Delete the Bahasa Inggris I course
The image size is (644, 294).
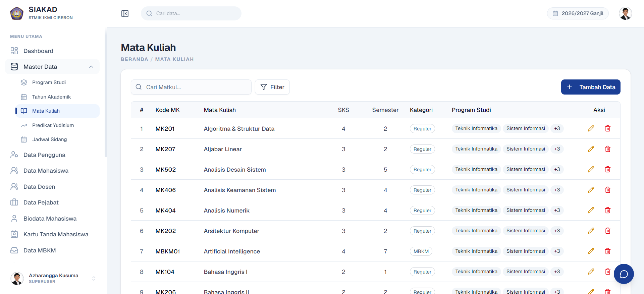click(607, 272)
